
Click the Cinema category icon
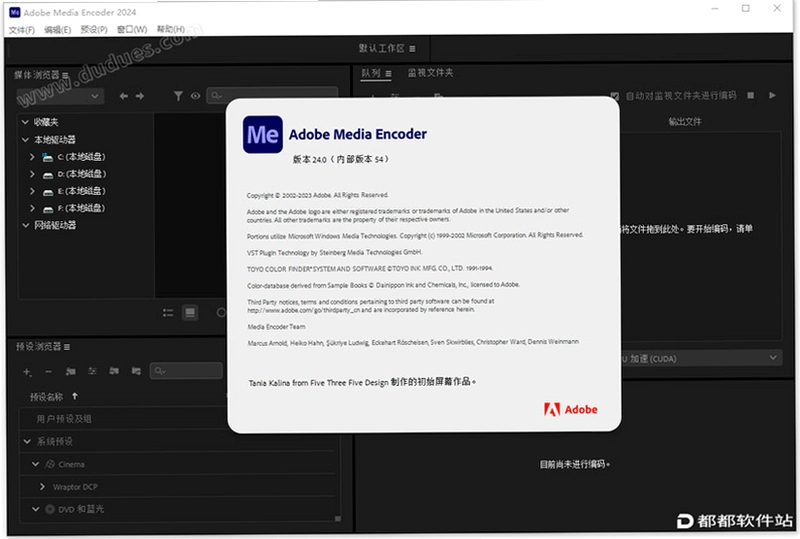point(50,464)
